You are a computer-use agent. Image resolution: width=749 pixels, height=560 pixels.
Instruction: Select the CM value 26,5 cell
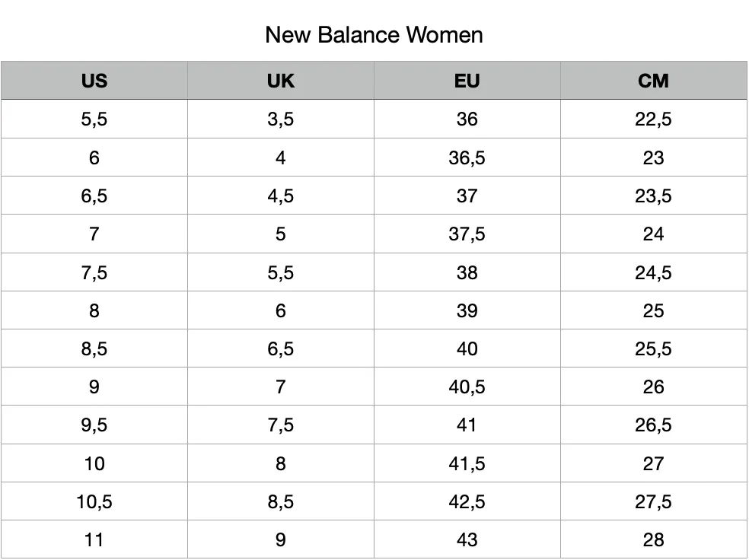[x=653, y=425]
